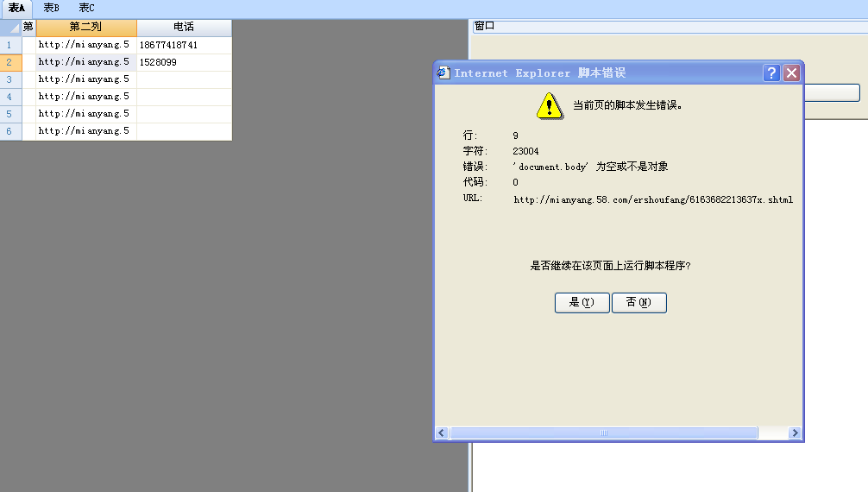Viewport: 868px width, 492px height.
Task: Click phone cell 1528099
Action: tap(184, 62)
